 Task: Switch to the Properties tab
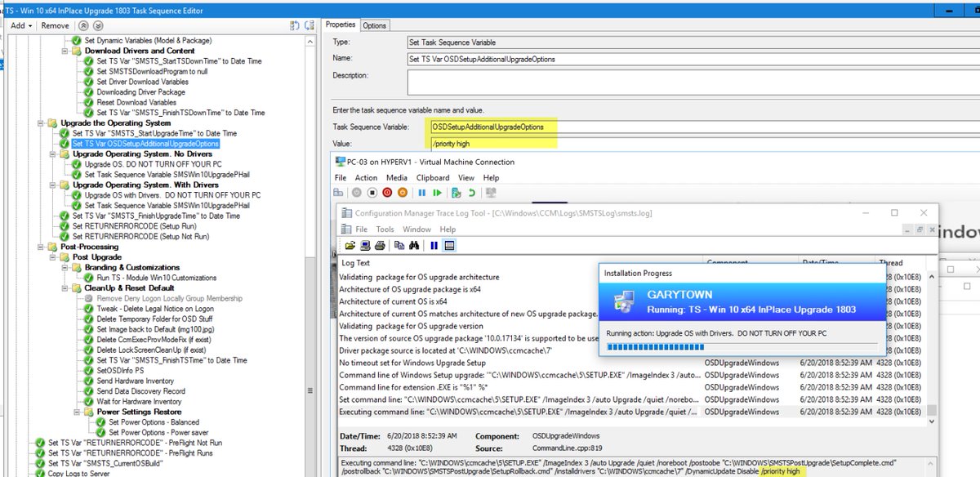341,25
